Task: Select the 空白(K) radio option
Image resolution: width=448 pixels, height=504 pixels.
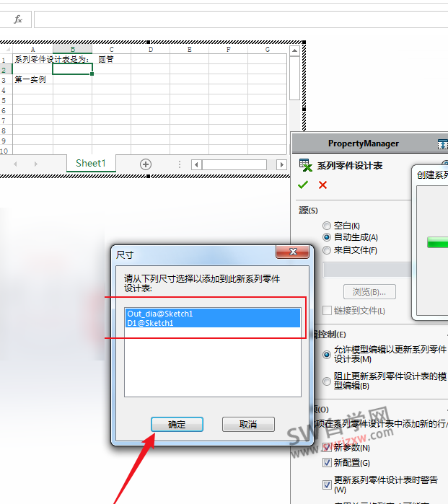Action: 326,226
